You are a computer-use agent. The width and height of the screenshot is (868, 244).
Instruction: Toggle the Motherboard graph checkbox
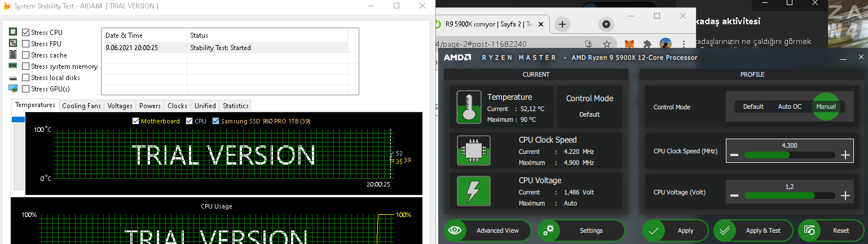[135, 121]
